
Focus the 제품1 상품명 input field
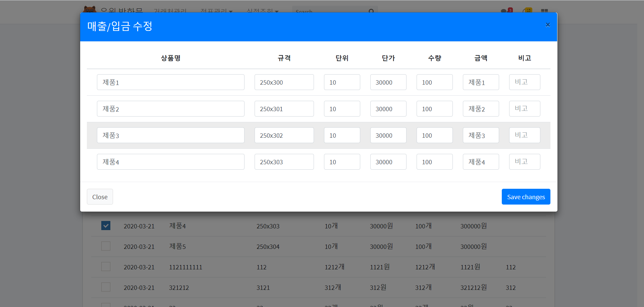click(171, 82)
